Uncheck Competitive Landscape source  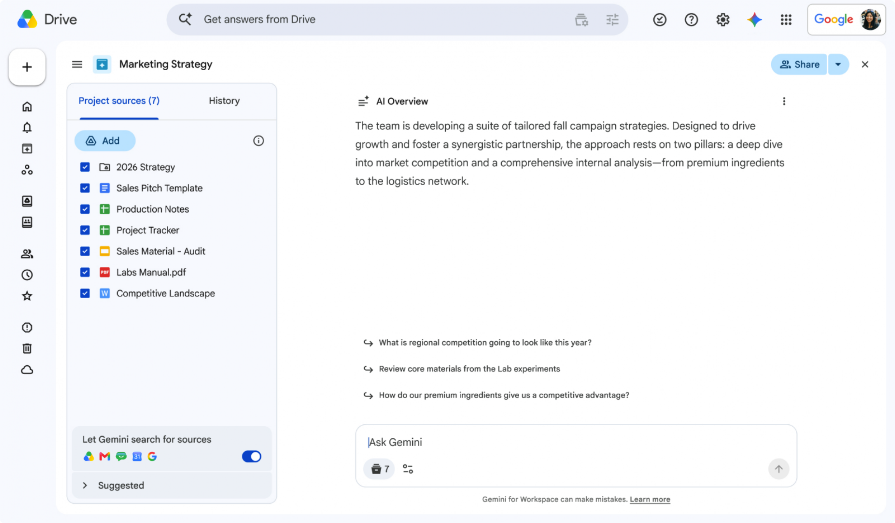85,293
